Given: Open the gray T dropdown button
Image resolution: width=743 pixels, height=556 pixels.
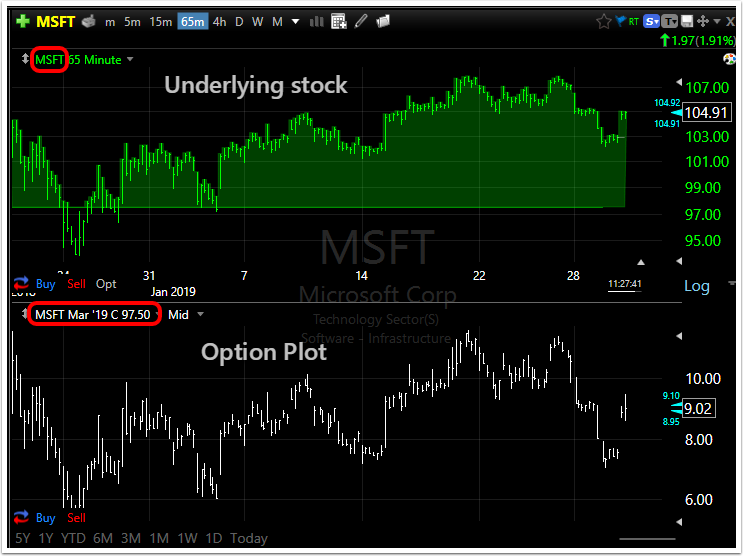Looking at the screenshot, I should [x=670, y=21].
